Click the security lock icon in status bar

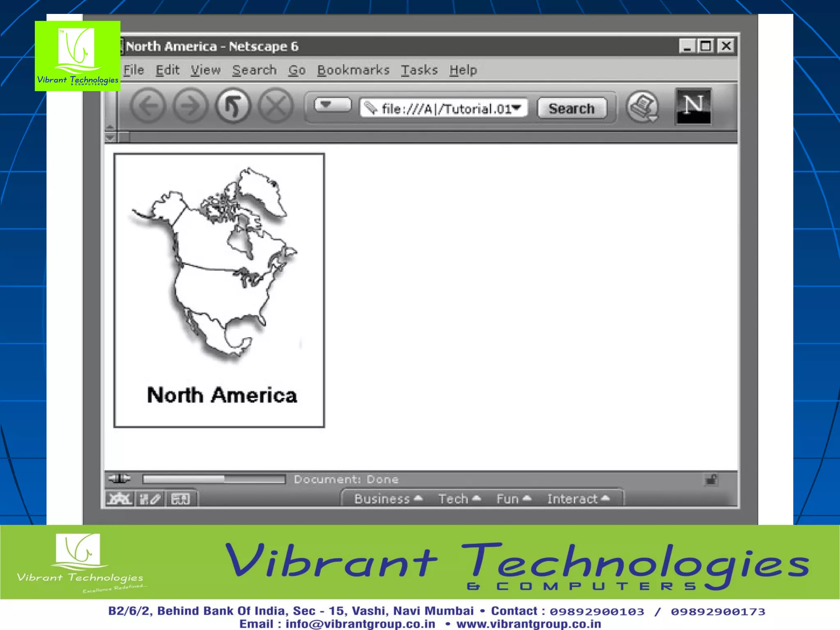coord(711,479)
